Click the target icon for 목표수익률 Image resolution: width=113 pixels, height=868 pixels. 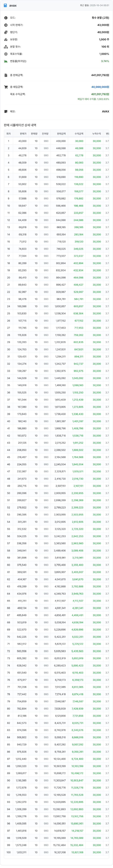6,54
